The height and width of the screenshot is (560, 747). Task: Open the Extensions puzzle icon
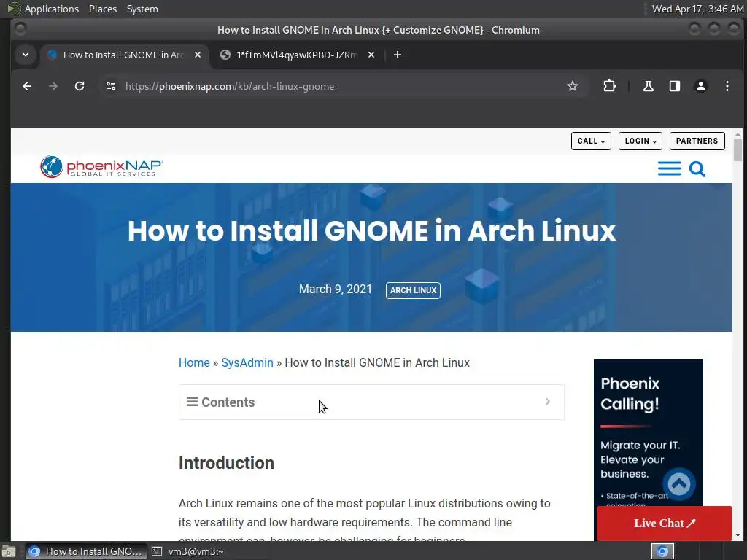(x=609, y=86)
